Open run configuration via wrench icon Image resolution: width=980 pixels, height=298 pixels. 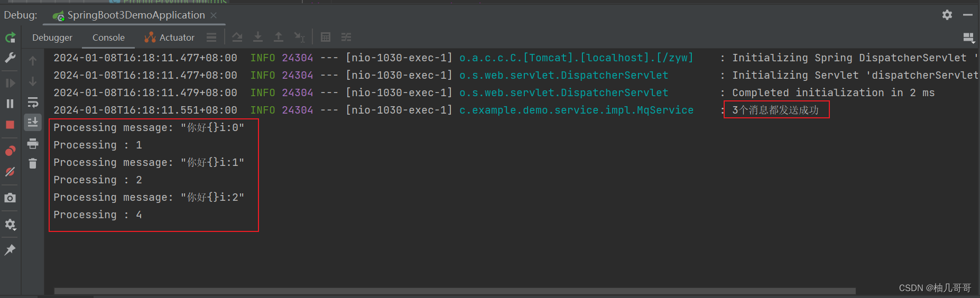pyautogui.click(x=10, y=58)
